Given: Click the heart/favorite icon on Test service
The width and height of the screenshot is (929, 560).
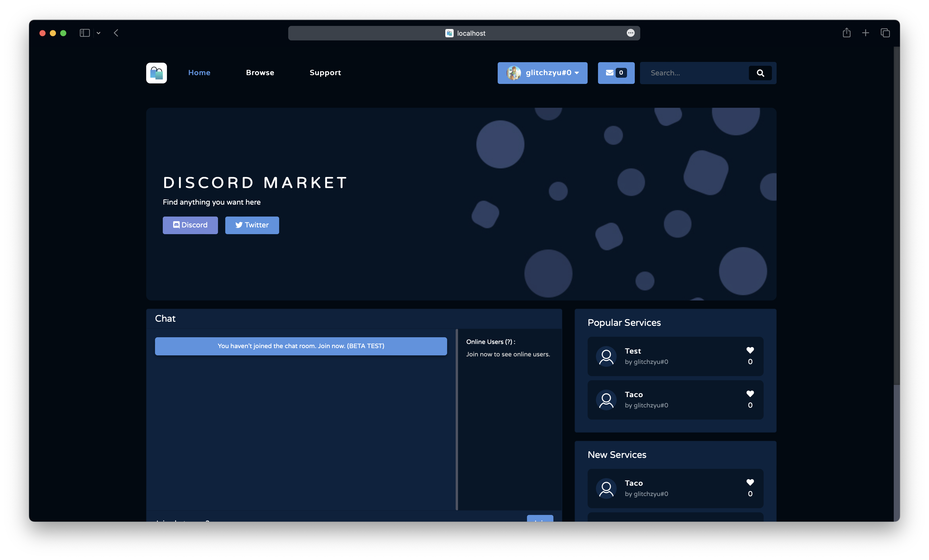Looking at the screenshot, I should [x=750, y=350].
